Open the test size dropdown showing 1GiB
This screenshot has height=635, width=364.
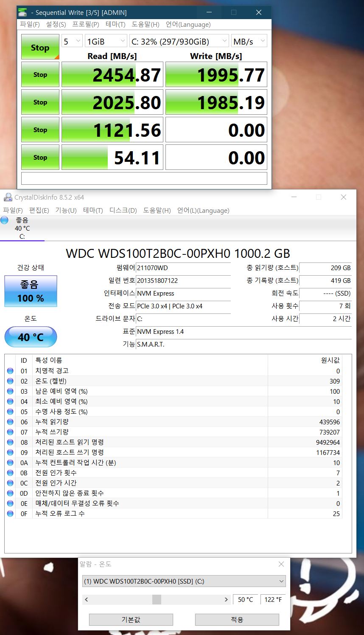pyautogui.click(x=106, y=41)
